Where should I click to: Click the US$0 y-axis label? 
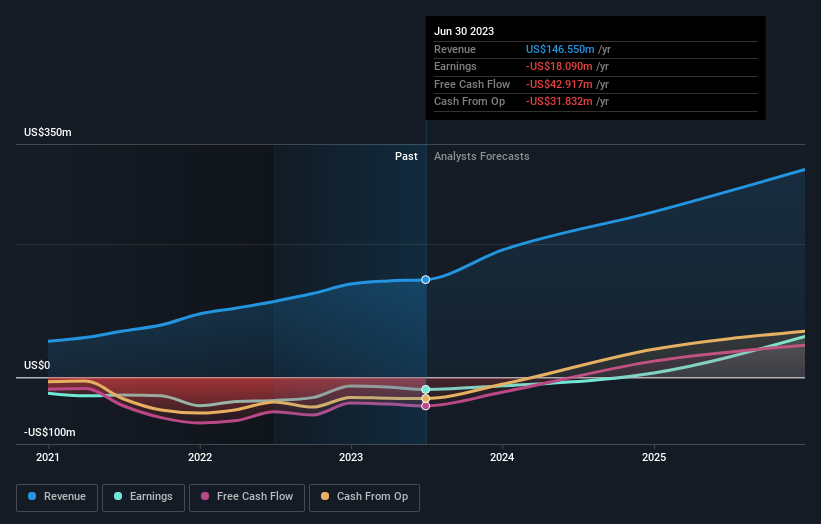[x=37, y=365]
